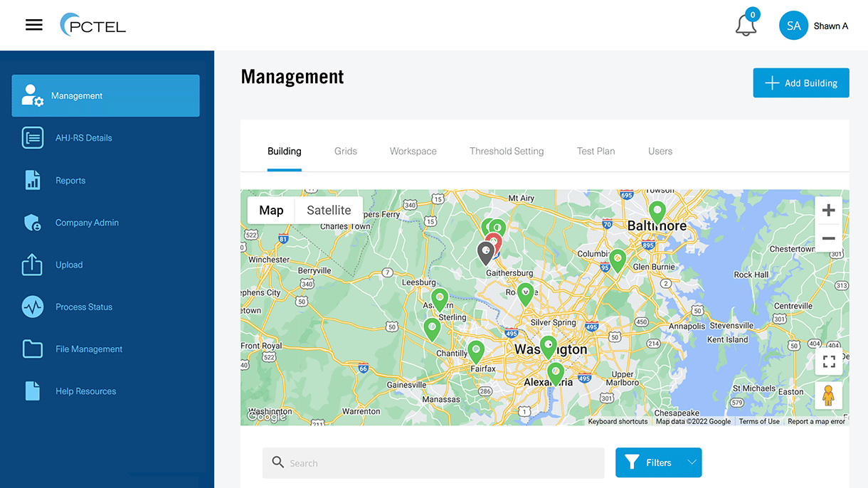Select the Street View pegman icon
This screenshot has height=488, width=868.
pyautogui.click(x=828, y=396)
